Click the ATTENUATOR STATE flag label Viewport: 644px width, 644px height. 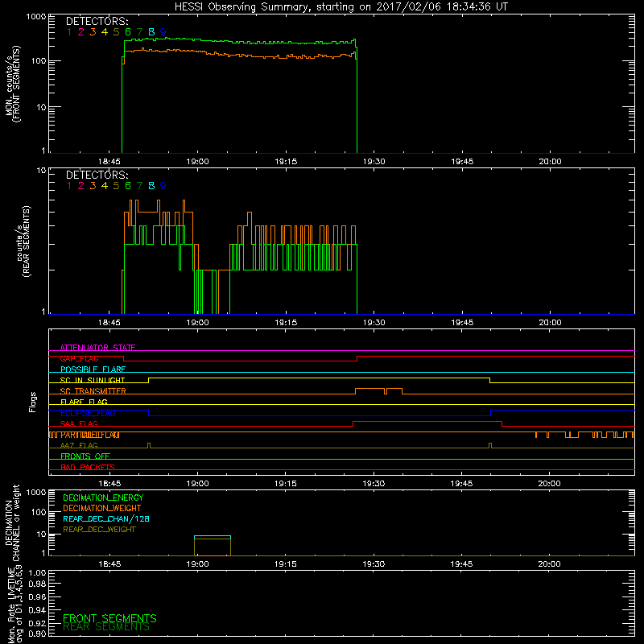pos(97,348)
